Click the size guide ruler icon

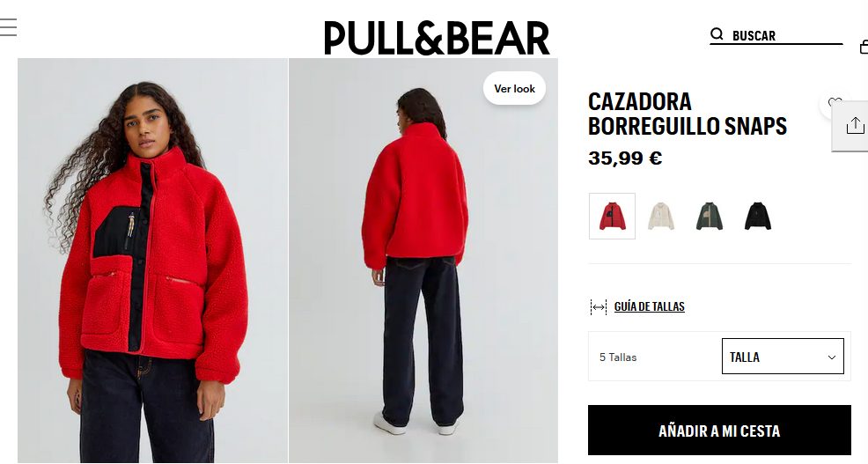pos(599,306)
